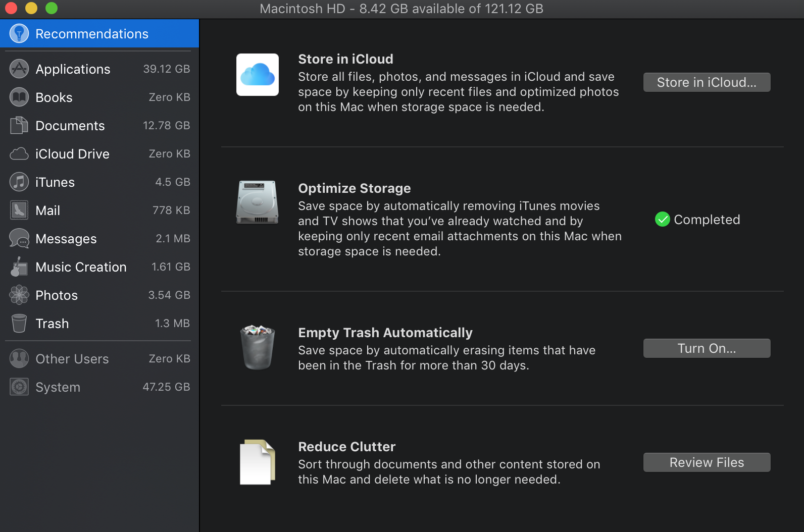Click the Empty Trash Automatically heading

pyautogui.click(x=385, y=333)
